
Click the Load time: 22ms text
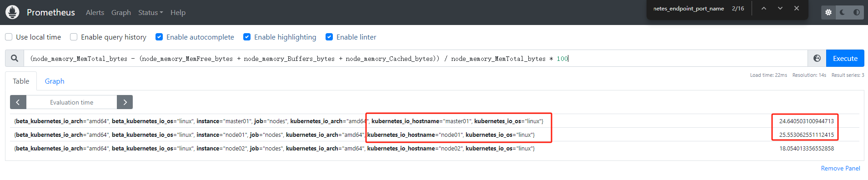[768, 75]
